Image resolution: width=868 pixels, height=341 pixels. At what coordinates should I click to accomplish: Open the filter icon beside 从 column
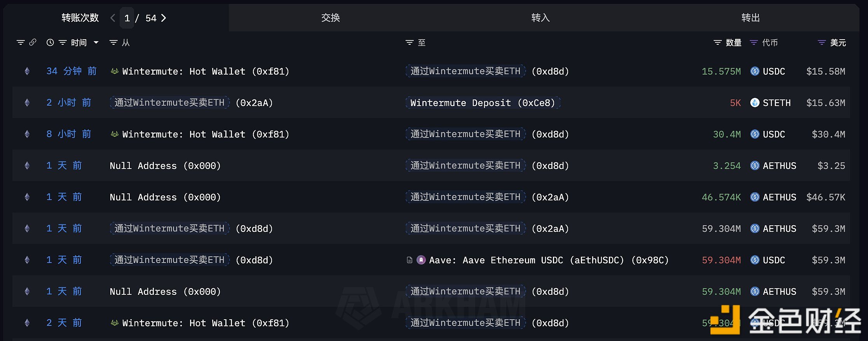coord(113,42)
